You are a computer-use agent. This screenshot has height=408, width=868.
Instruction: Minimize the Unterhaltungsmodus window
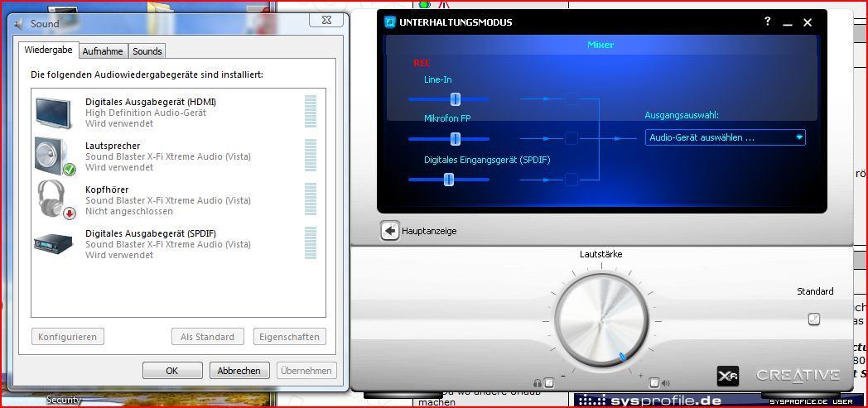click(x=788, y=22)
